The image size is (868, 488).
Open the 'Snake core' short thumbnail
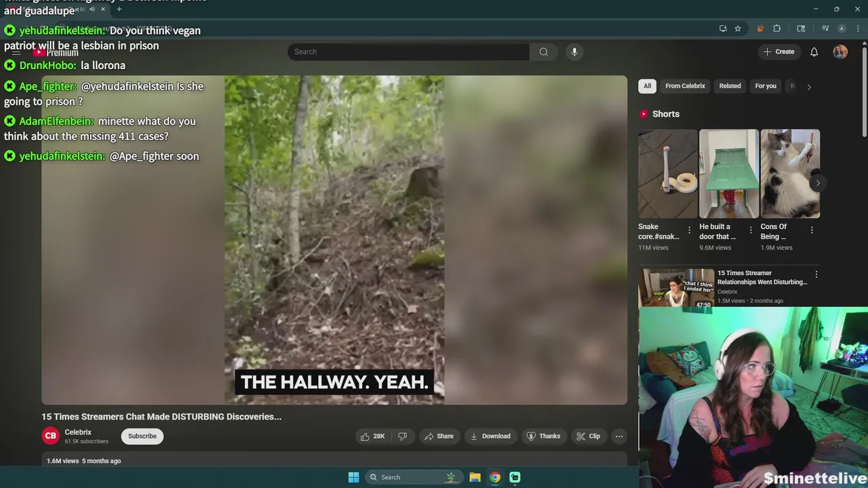[667, 174]
